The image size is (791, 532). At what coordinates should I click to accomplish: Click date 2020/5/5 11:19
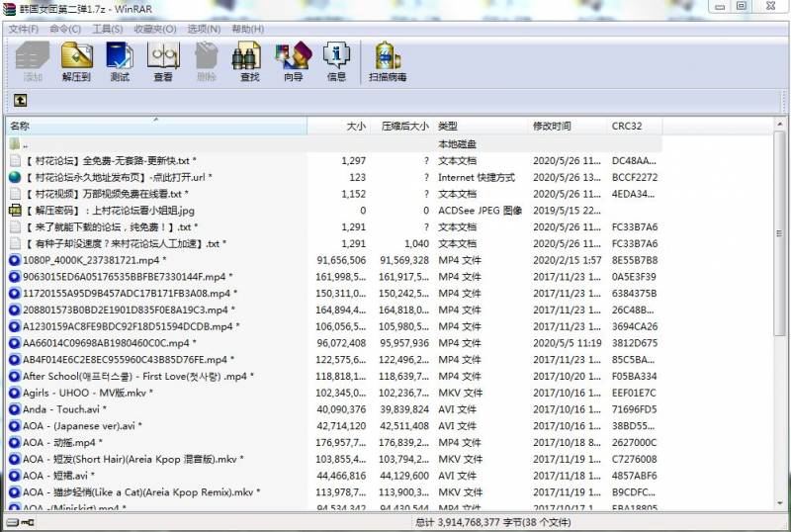point(567,343)
